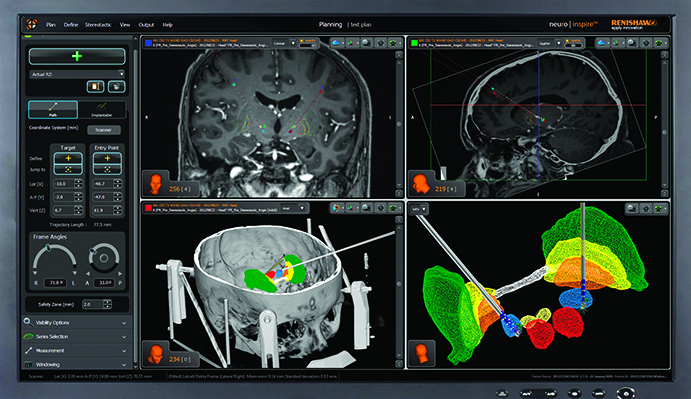Click the round reset icon in mesh structures view
The width and height of the screenshot is (691, 399).
click(646, 208)
